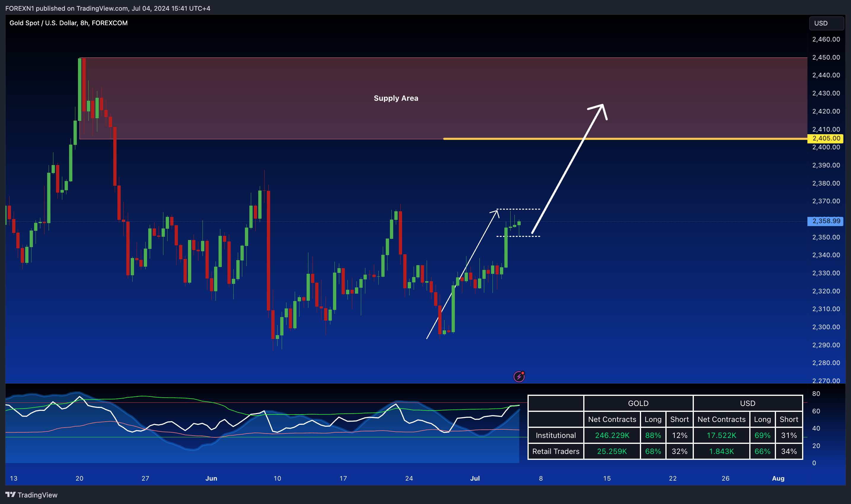This screenshot has height=504, width=851.
Task: Click the 2,310.00 price axis label
Action: (826, 309)
